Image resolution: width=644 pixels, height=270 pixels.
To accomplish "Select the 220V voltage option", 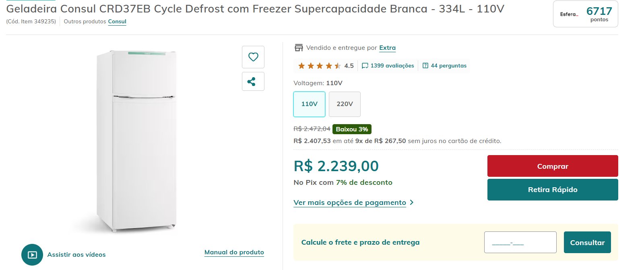I will [345, 104].
